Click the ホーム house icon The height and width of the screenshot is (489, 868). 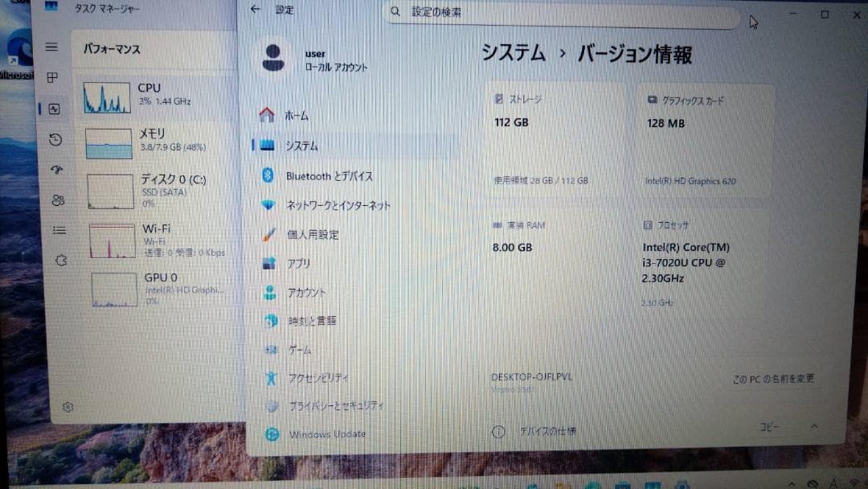267,115
